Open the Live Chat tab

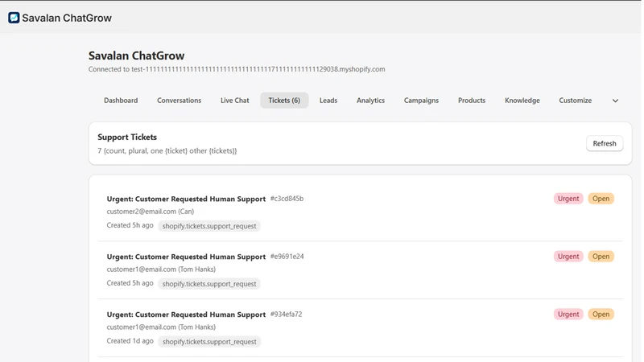pos(234,100)
